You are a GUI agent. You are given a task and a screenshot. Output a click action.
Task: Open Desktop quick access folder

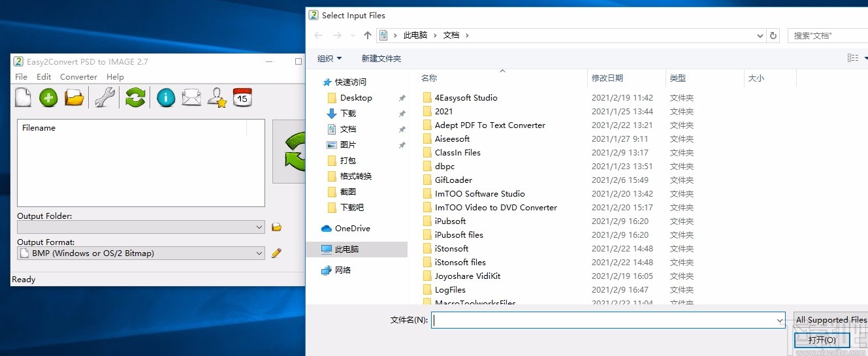click(x=356, y=98)
